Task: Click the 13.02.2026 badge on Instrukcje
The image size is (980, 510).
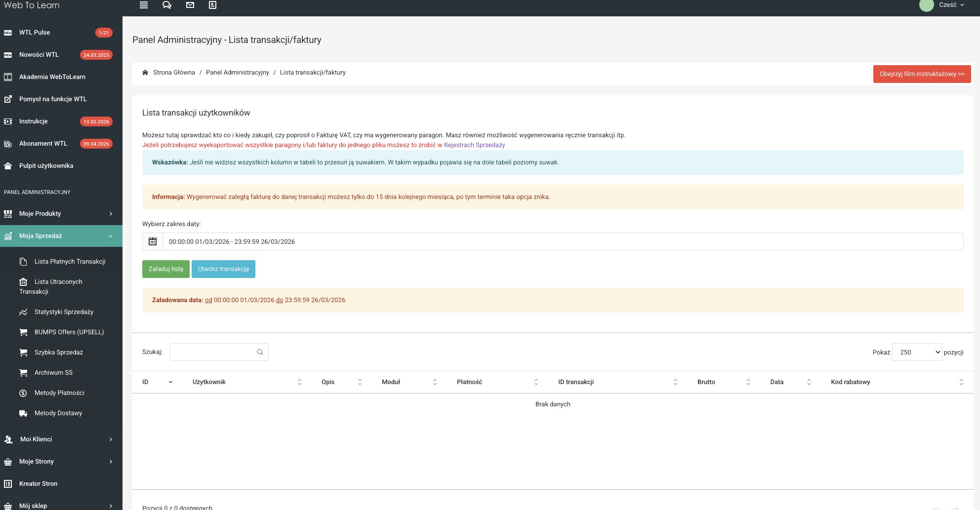Action: (96, 122)
